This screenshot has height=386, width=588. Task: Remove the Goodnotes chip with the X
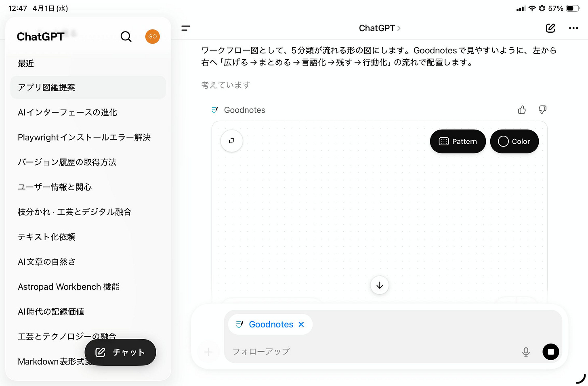(x=301, y=324)
